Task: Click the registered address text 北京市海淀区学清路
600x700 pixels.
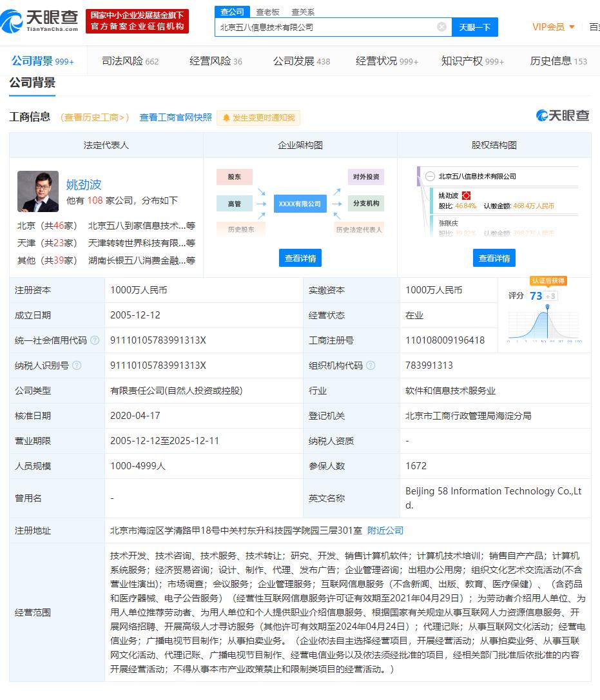Action: [x=236, y=530]
